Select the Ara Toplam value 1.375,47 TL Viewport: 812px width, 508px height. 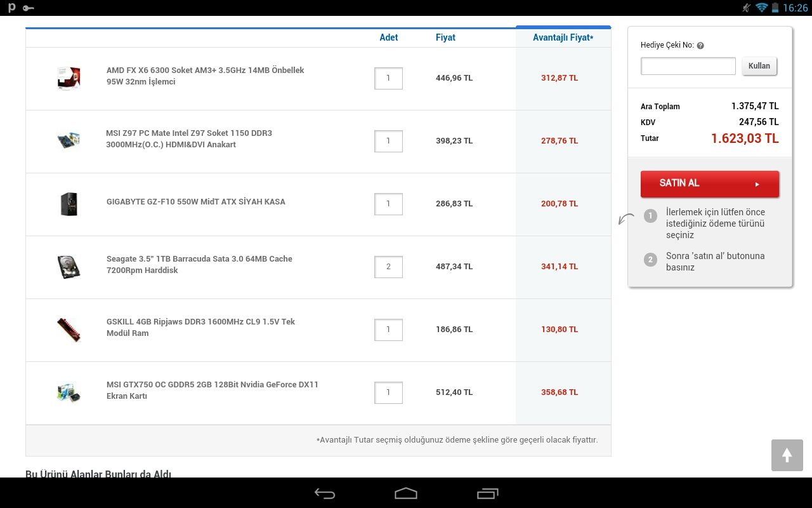pos(755,107)
